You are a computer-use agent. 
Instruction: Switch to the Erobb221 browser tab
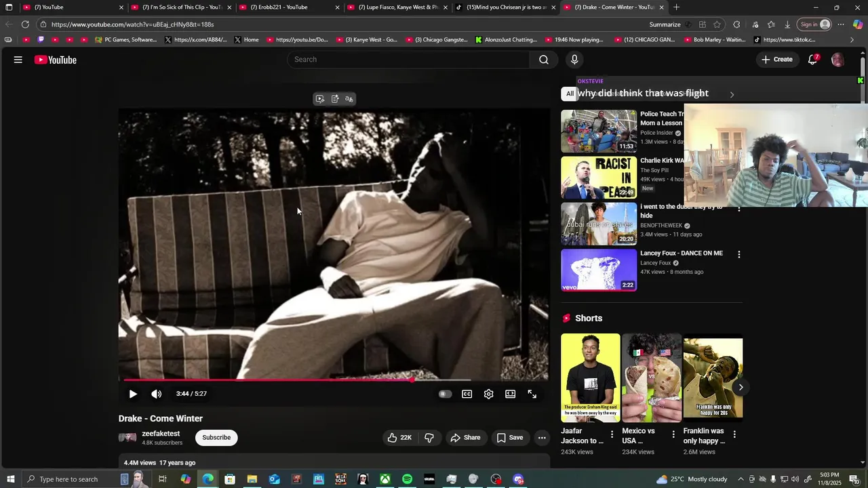coord(290,7)
